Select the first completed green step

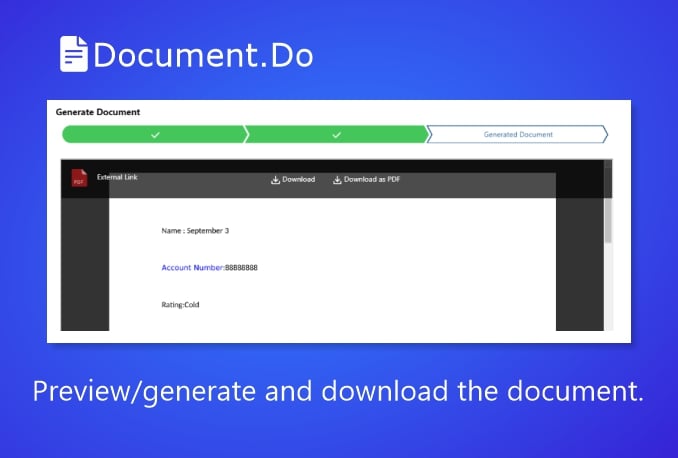click(155, 135)
